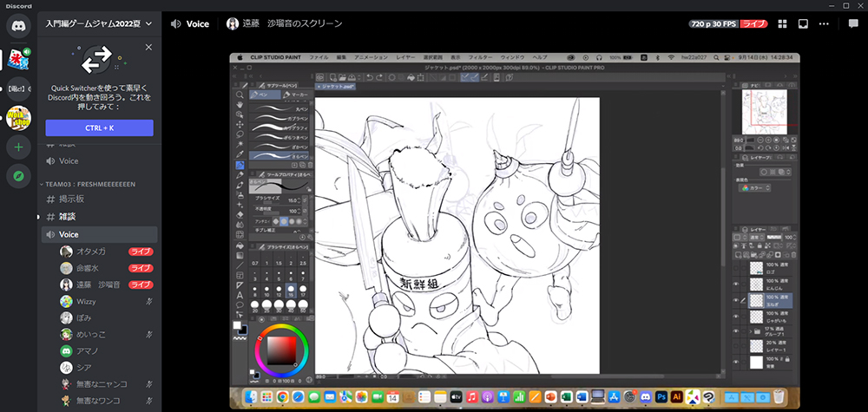Select the magnifier zoom tool in Clip Studio
Screen dimensions: 868x412
tap(240, 95)
